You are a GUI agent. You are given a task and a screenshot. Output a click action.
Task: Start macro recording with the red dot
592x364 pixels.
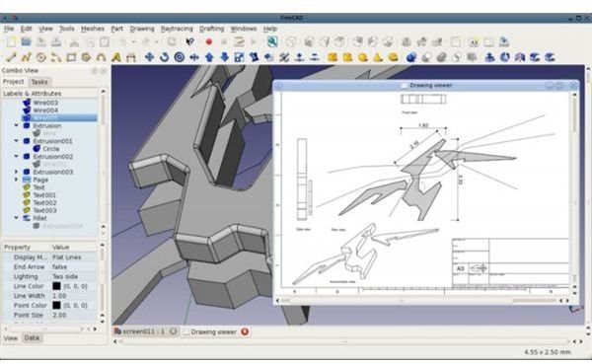click(x=209, y=41)
